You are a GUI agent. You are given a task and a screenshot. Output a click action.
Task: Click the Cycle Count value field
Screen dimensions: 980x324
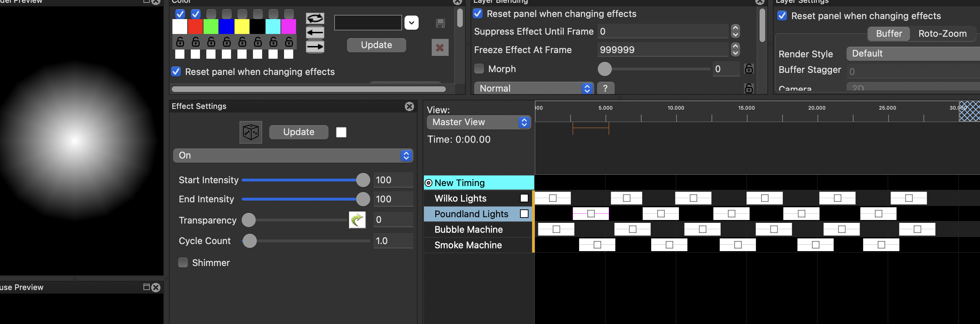pyautogui.click(x=393, y=241)
